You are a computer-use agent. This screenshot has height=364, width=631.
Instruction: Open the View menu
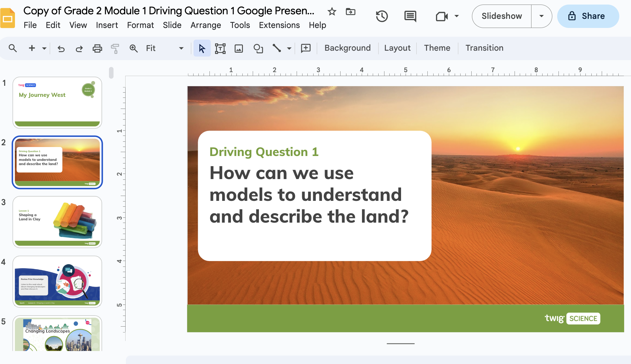78,25
